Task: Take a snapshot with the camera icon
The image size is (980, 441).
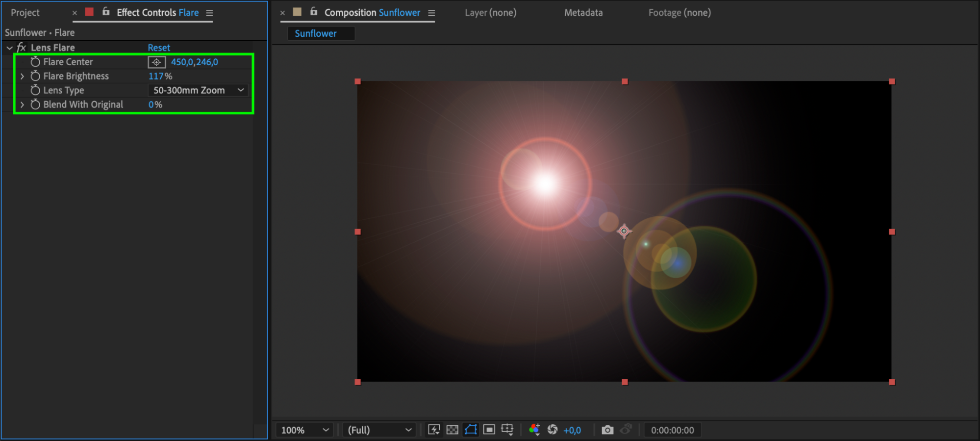Action: pyautogui.click(x=607, y=430)
